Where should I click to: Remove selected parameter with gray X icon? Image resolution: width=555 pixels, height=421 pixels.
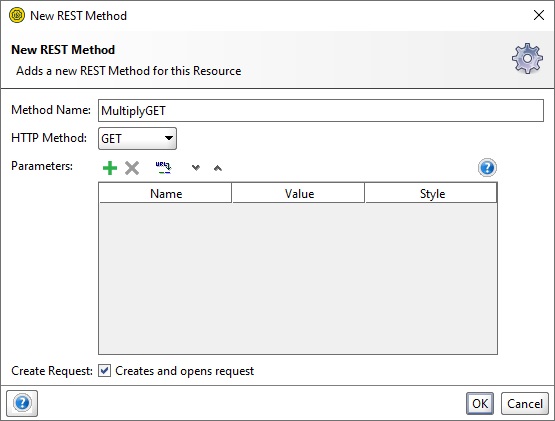[x=132, y=168]
